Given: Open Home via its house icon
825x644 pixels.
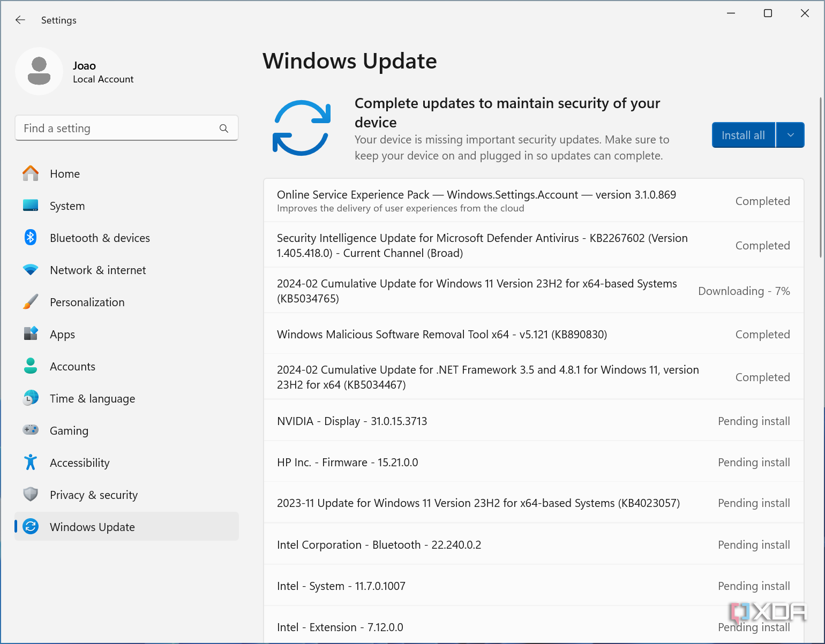Looking at the screenshot, I should [x=31, y=173].
